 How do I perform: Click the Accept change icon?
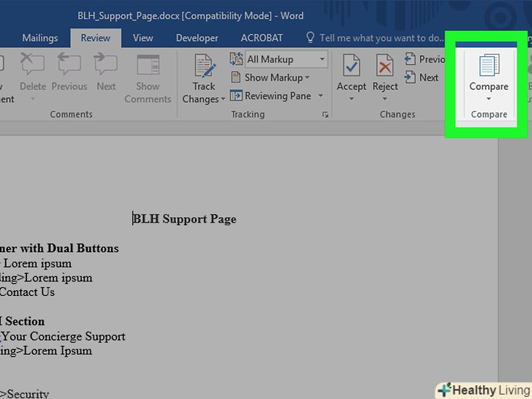(x=351, y=67)
